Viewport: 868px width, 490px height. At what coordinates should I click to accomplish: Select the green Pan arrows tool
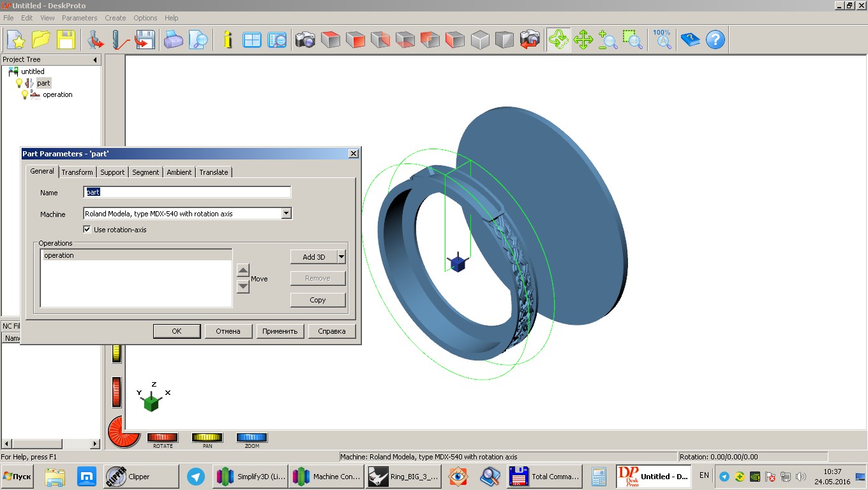583,40
